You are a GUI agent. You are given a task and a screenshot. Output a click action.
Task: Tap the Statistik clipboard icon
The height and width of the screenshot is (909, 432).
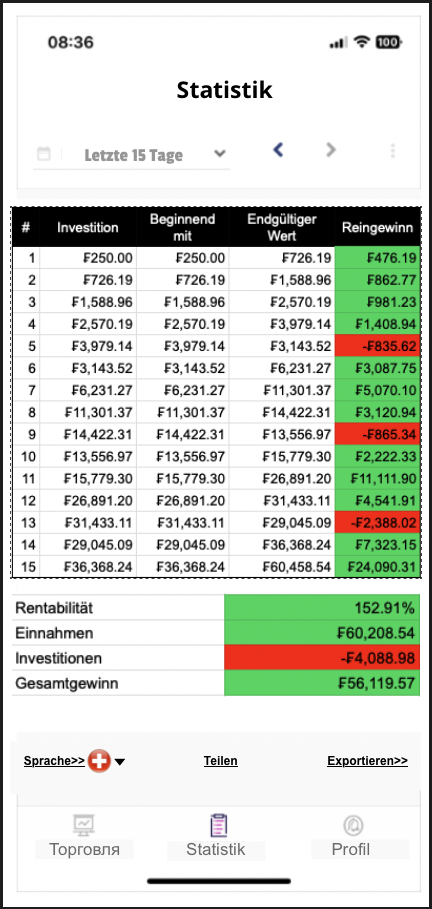[x=216, y=825]
